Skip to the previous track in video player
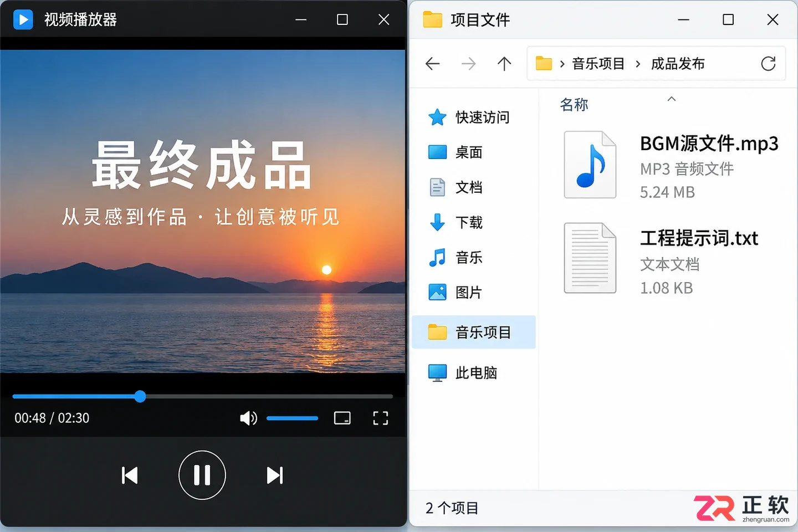Viewport: 798px width, 532px height. (x=130, y=475)
